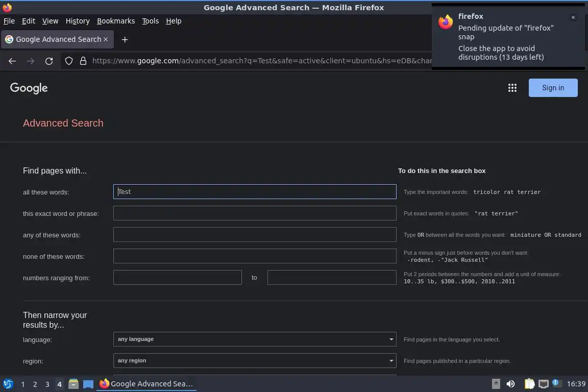Open the Tools menu
588x392 pixels.
pyautogui.click(x=151, y=21)
